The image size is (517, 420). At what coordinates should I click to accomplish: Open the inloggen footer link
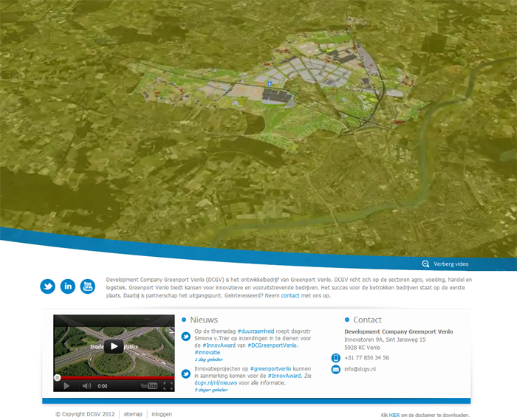coord(162,414)
